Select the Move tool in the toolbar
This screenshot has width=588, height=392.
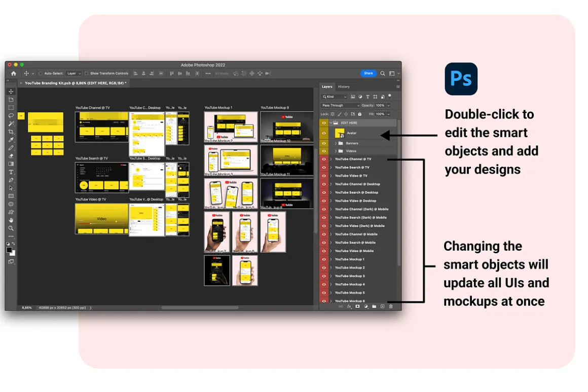11,92
